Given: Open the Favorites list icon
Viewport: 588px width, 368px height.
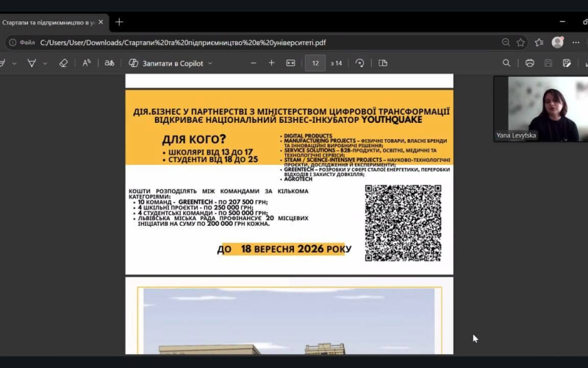Looking at the screenshot, I should (539, 43).
